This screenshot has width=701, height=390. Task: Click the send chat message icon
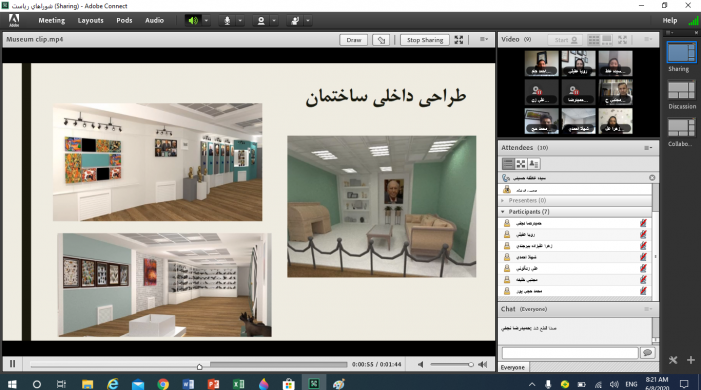point(647,353)
